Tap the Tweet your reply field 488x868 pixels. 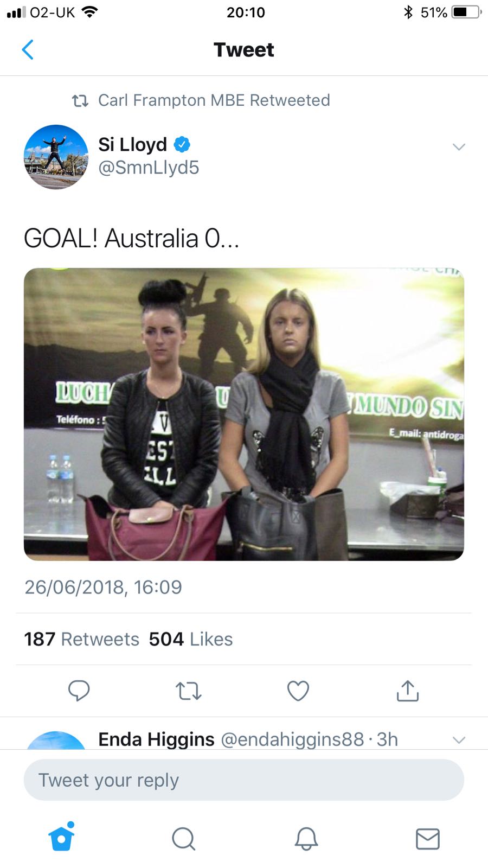[244, 780]
